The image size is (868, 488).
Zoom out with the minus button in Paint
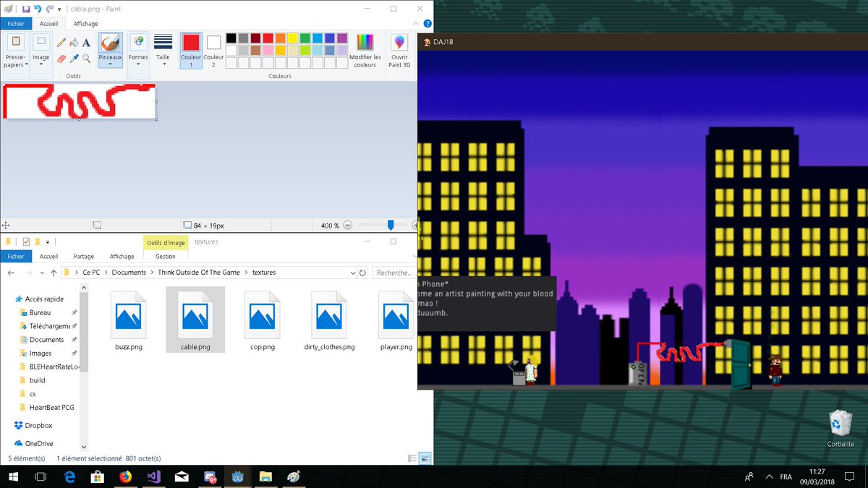pyautogui.click(x=348, y=226)
